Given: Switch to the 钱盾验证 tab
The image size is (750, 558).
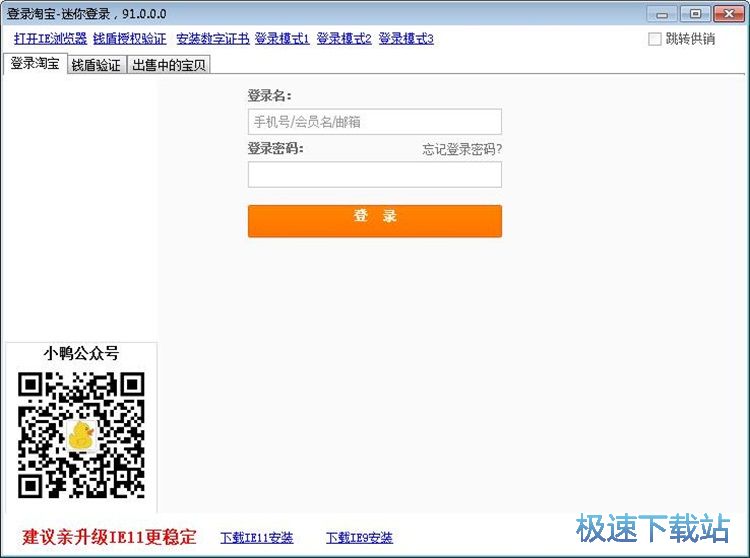Looking at the screenshot, I should click(x=96, y=65).
